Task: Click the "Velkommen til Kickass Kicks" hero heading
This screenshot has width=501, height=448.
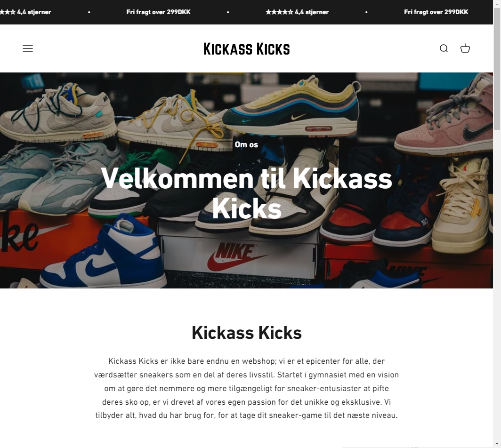Action: [x=246, y=193]
